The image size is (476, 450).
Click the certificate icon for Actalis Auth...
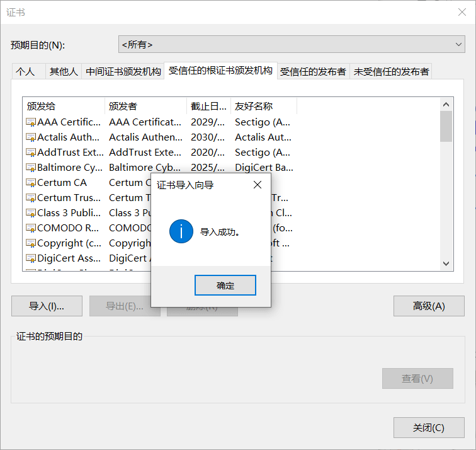(x=31, y=137)
